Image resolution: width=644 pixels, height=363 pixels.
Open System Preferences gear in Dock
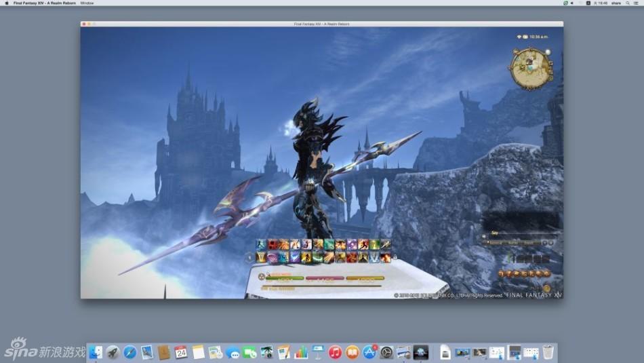(386, 352)
